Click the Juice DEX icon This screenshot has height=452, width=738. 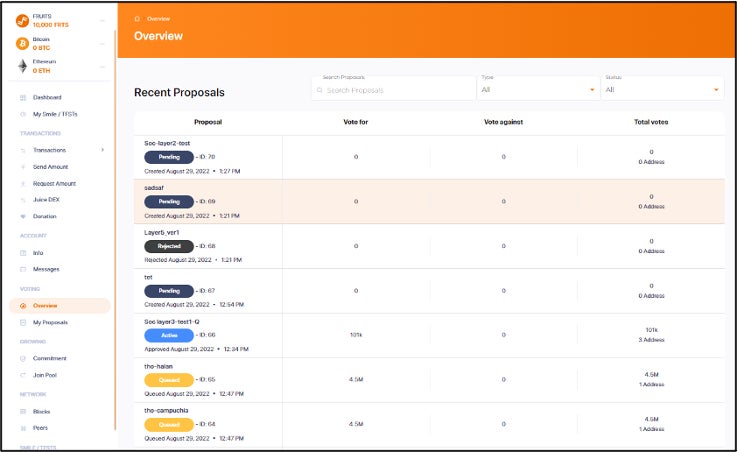click(x=23, y=200)
